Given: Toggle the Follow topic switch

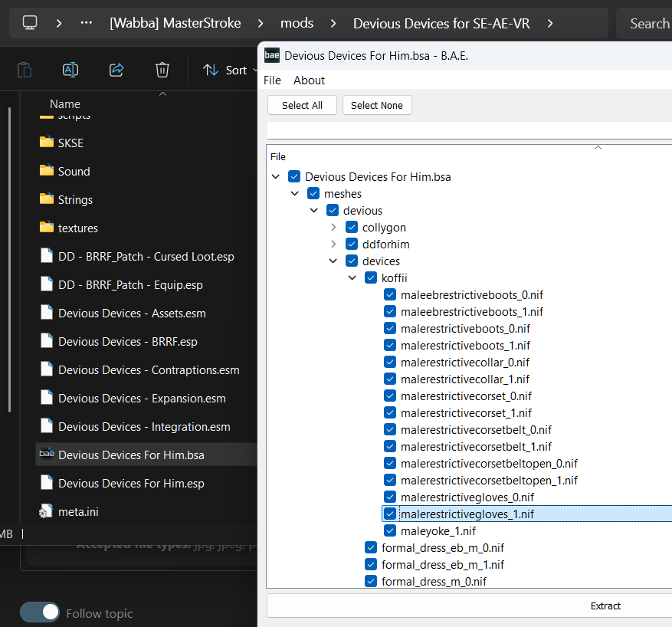Looking at the screenshot, I should coord(40,612).
